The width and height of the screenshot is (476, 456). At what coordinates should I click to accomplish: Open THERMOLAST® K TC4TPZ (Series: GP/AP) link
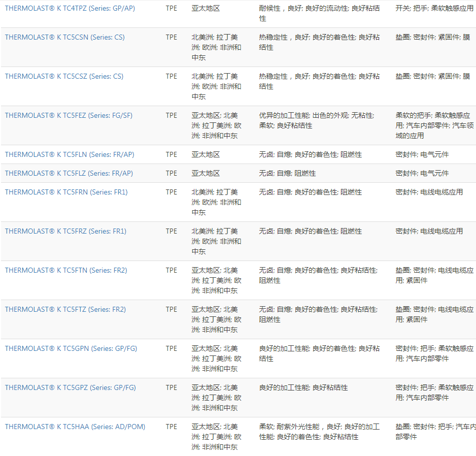pos(70,9)
